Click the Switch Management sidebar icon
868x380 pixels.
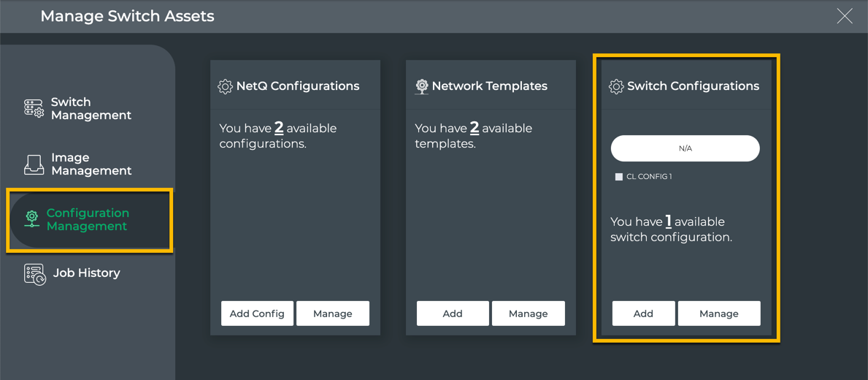[x=34, y=109]
